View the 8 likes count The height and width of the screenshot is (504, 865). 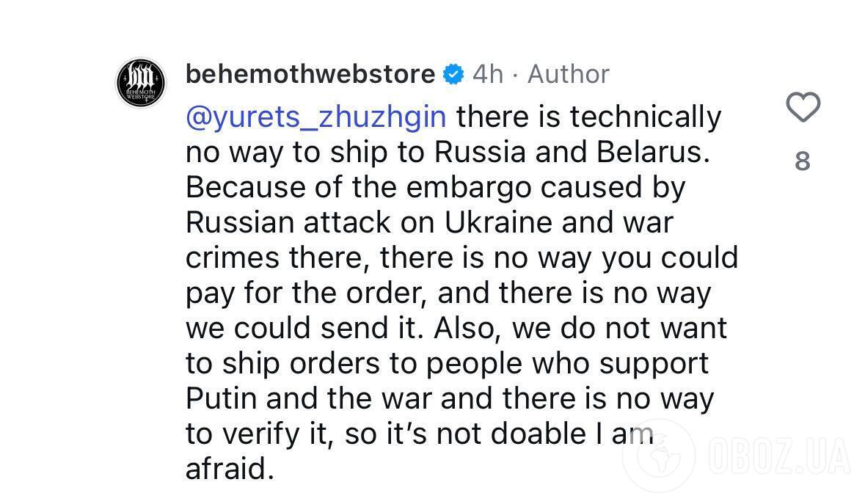click(x=803, y=161)
